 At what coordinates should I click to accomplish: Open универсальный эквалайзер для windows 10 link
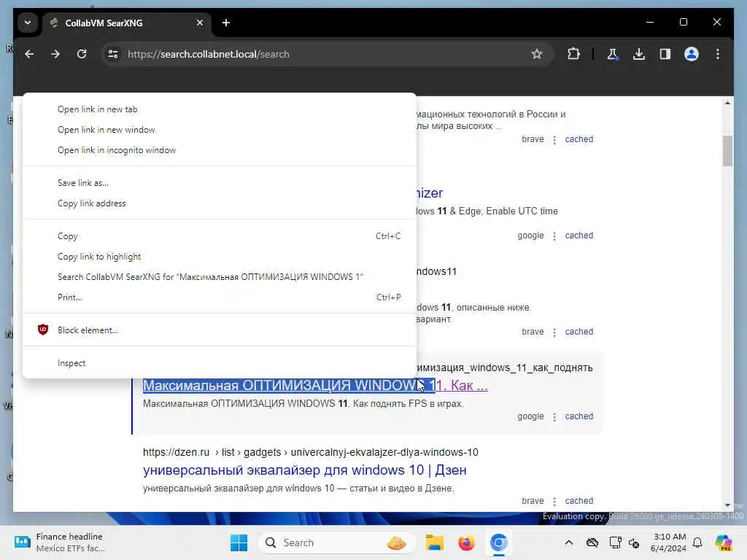coord(304,470)
